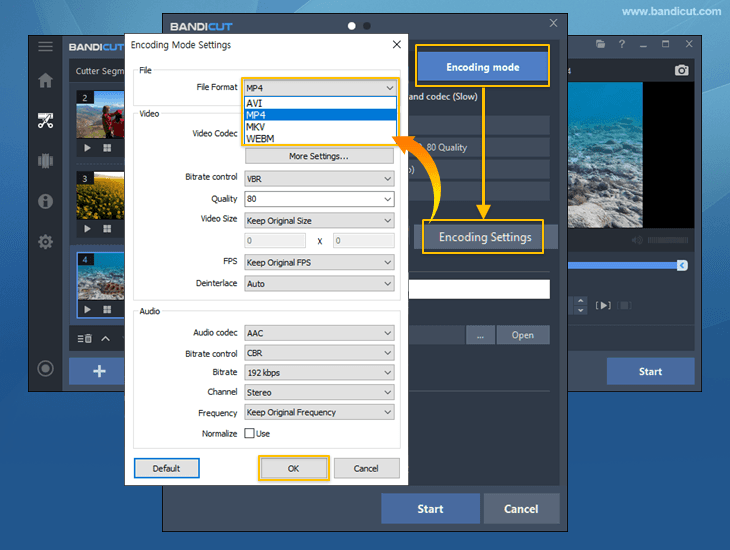This screenshot has height=550, width=730.
Task: Choose MP4 from the format list
Action: tap(320, 115)
